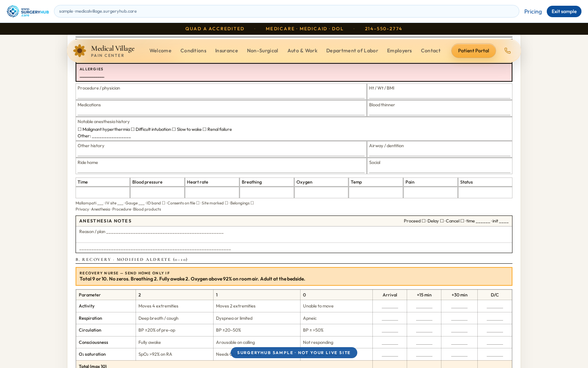Click the Blood thinner field
Viewport: 588px width, 368px height.
(440, 108)
